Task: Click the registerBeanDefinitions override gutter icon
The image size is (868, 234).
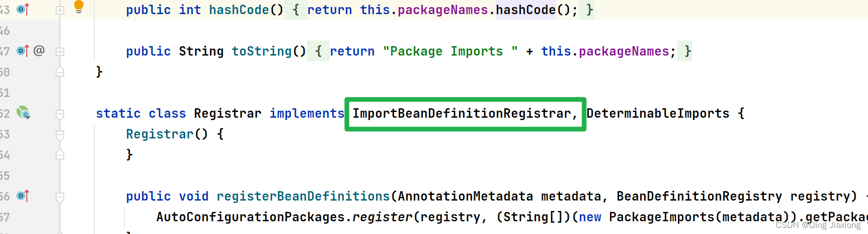Action: point(23,196)
